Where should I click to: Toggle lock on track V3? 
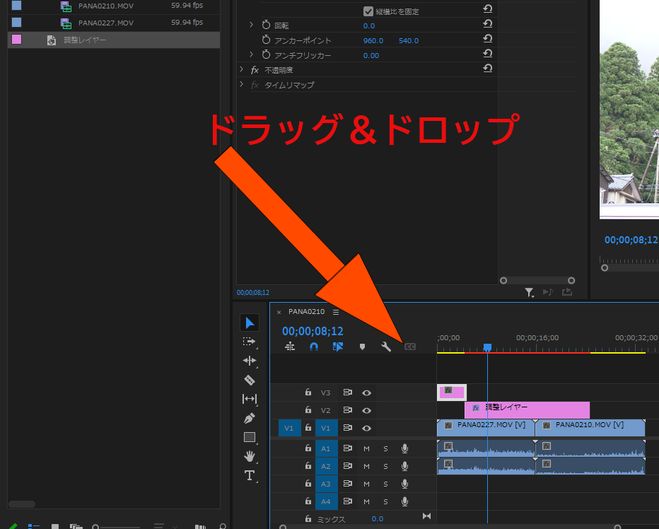pyautogui.click(x=308, y=393)
